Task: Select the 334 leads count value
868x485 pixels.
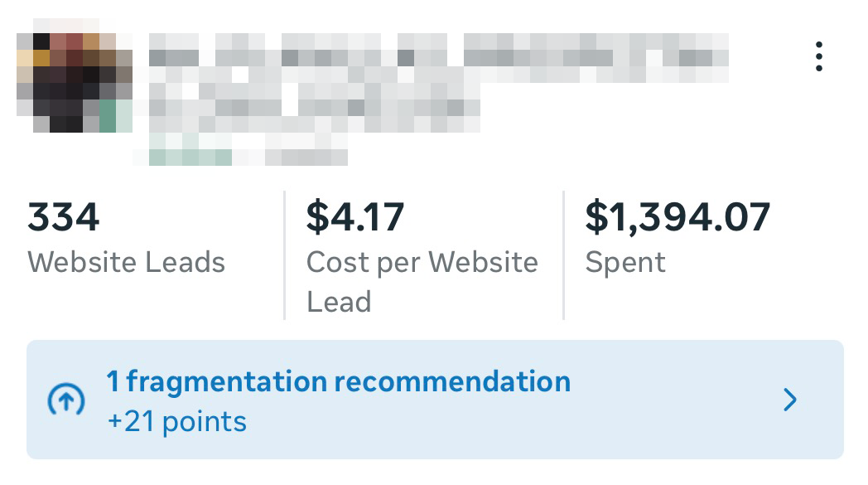Action: (64, 218)
